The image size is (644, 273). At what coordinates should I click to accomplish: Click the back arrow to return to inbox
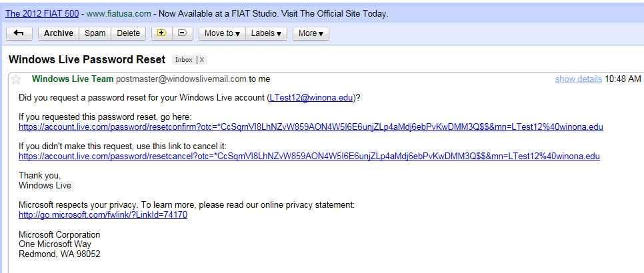(19, 33)
